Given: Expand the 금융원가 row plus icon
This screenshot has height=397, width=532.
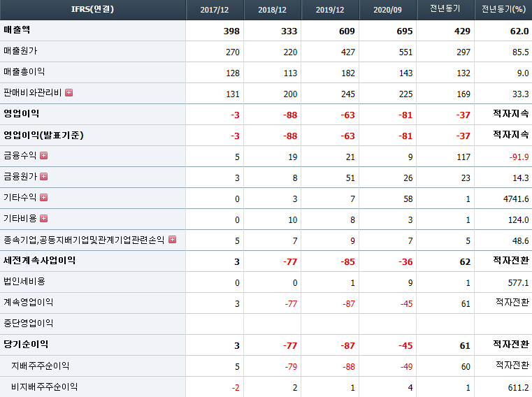Looking at the screenshot, I should [44, 176].
